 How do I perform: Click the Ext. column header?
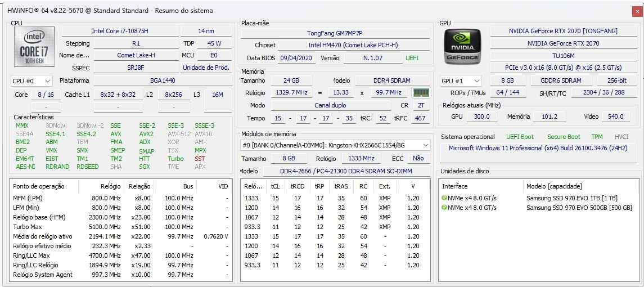385,187
